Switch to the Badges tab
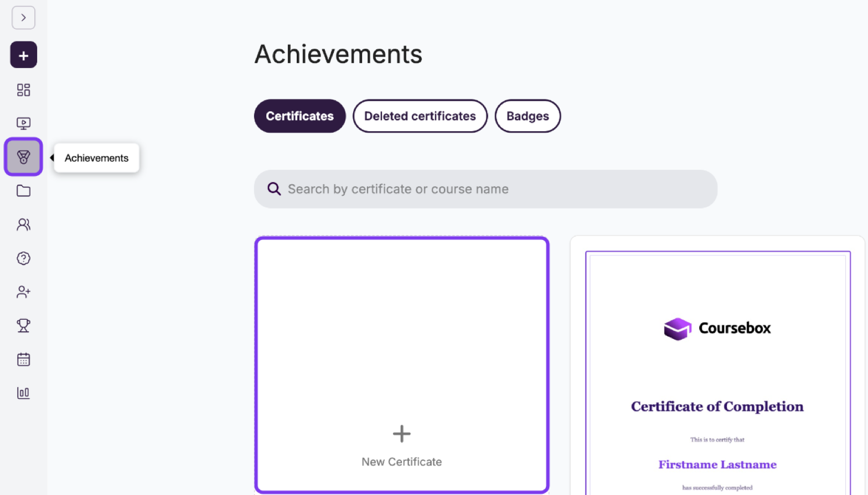This screenshot has width=868, height=495. (528, 116)
